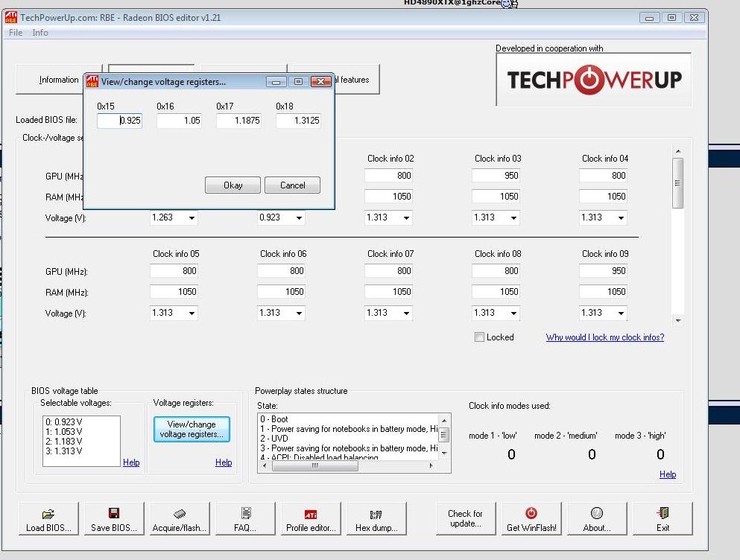740x560 pixels.
Task: Click Cancel in voltage registers dialog
Action: (293, 185)
